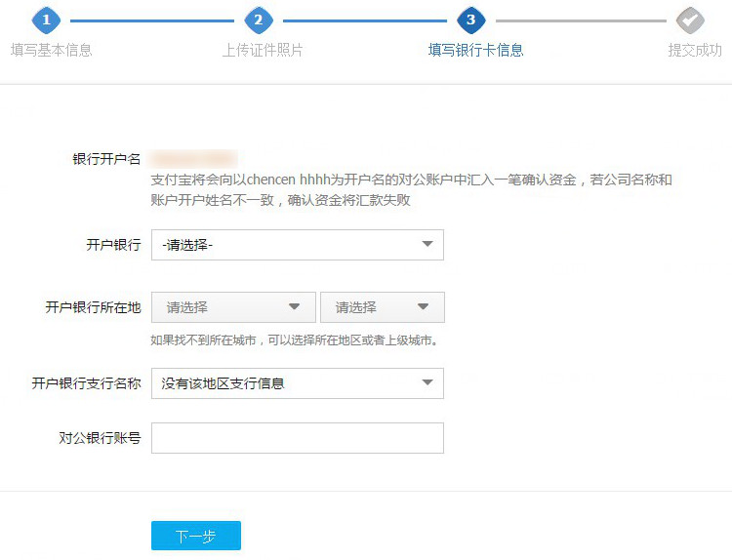Go to 上传证件照片 step label
Screen dimensions: 732x560
point(263,50)
